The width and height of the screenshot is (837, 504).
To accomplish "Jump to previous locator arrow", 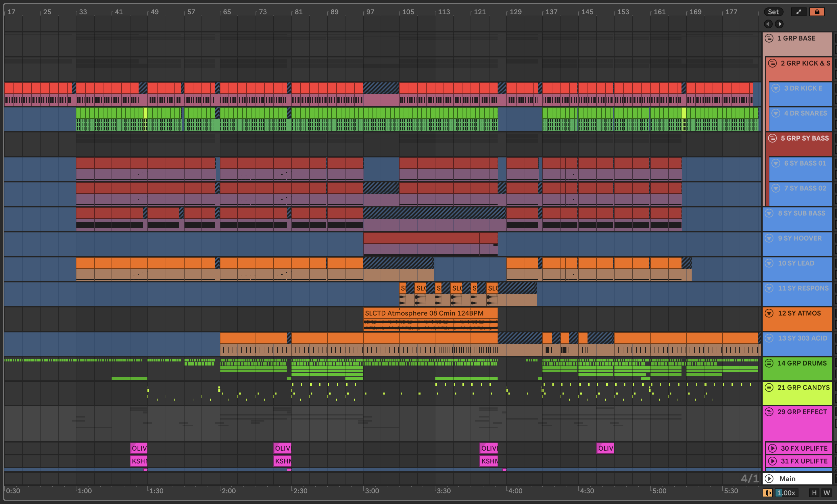I will point(768,24).
